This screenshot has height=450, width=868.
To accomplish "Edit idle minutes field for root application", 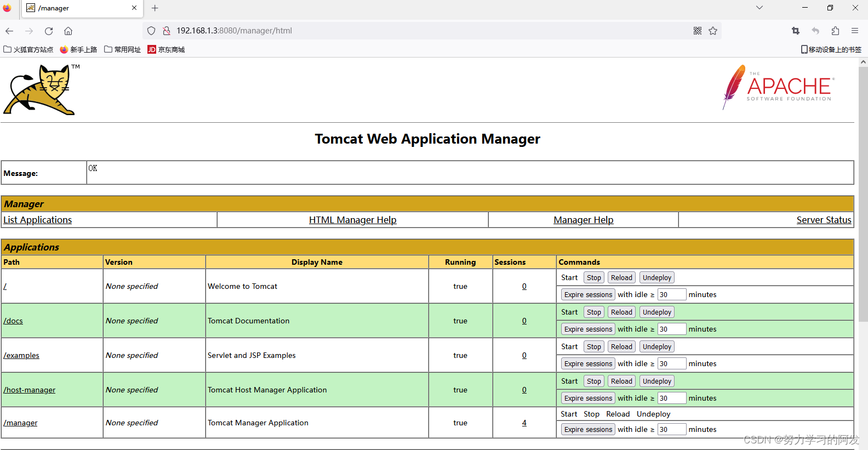I will [672, 295].
